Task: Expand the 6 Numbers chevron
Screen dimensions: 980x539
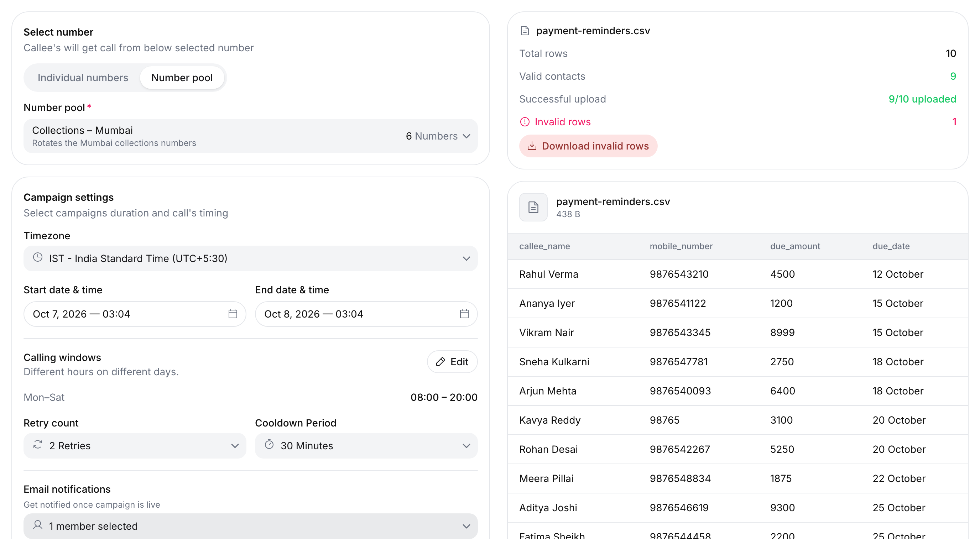Action: [x=467, y=136]
